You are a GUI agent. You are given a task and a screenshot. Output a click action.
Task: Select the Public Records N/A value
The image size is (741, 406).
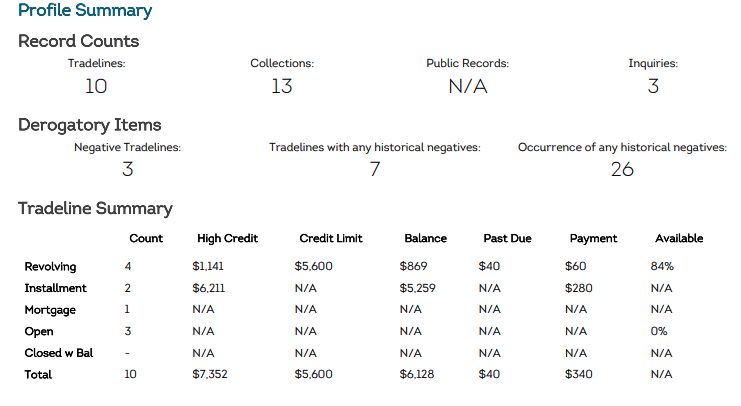[467, 86]
